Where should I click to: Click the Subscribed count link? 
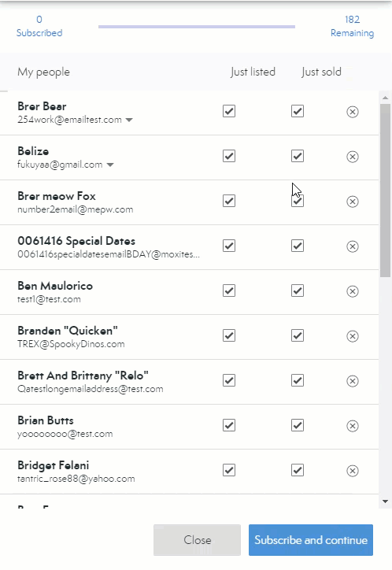(x=39, y=26)
